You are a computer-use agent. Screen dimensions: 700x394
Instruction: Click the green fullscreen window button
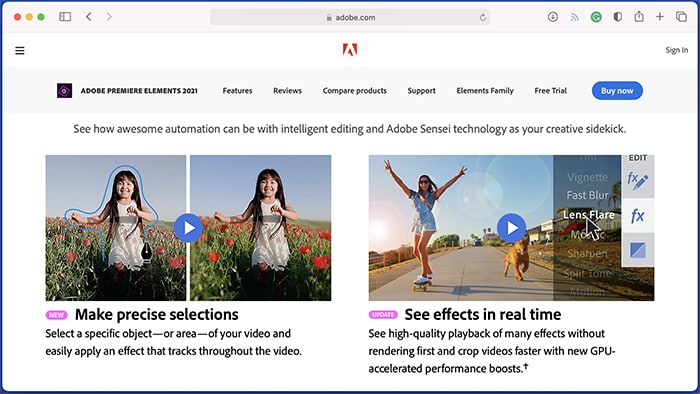[41, 17]
